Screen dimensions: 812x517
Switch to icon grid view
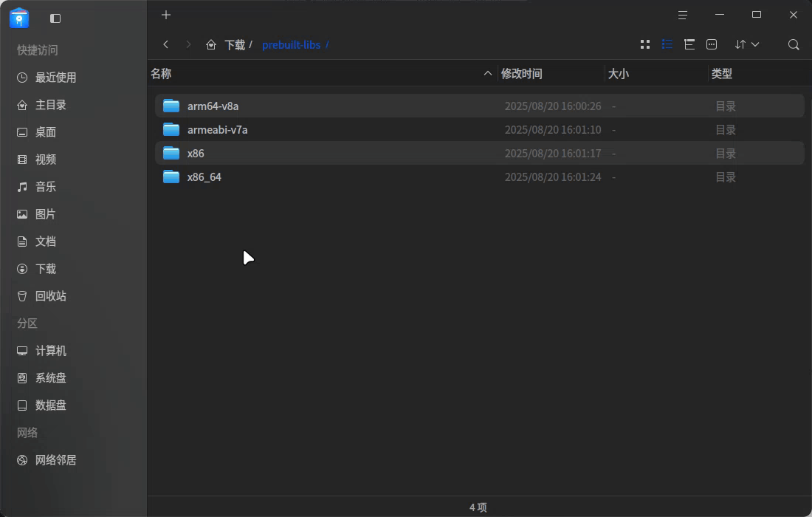tap(644, 44)
